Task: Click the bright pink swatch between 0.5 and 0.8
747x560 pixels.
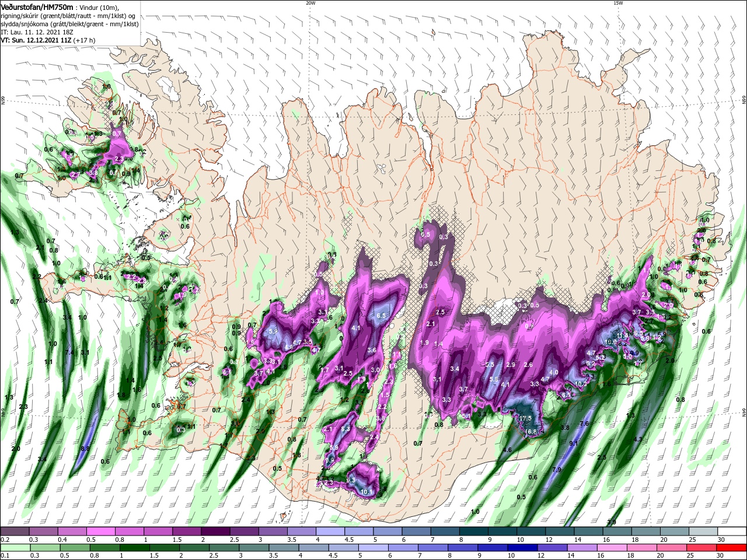Action: [100, 531]
